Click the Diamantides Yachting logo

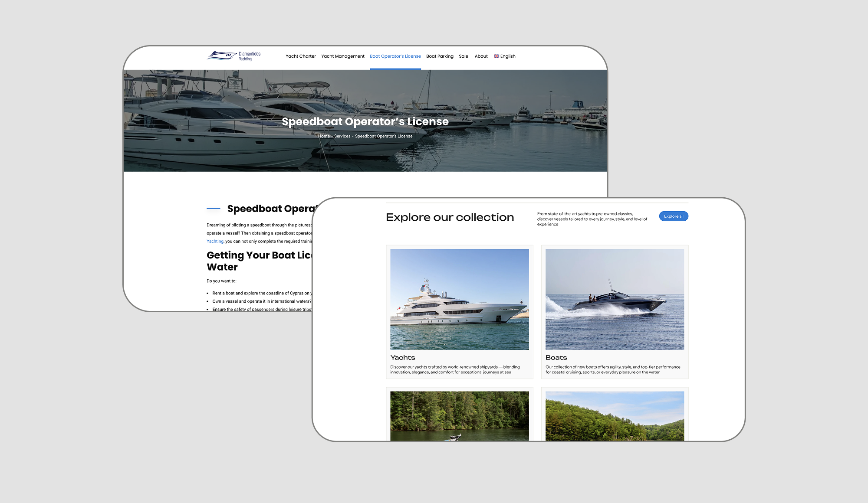(x=234, y=56)
